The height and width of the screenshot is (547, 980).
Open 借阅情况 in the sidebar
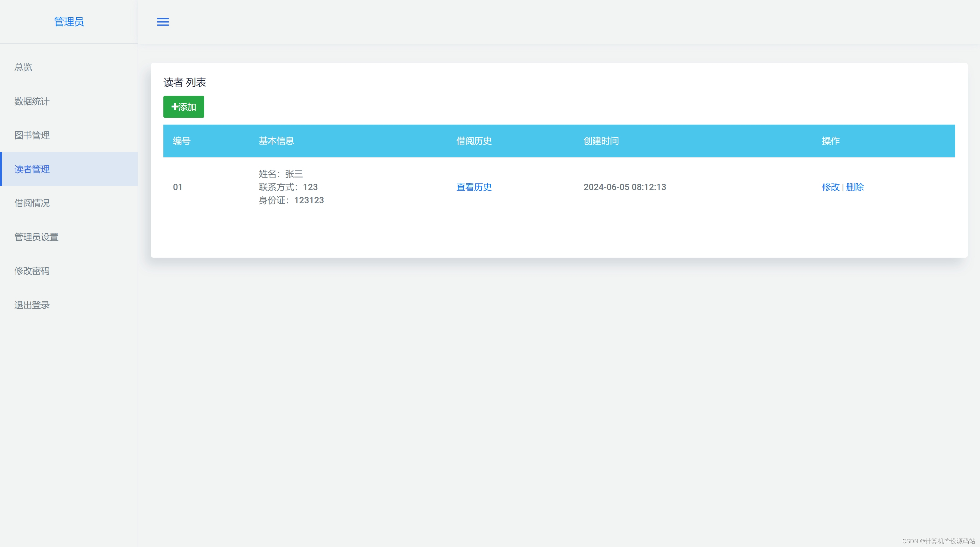(32, 203)
